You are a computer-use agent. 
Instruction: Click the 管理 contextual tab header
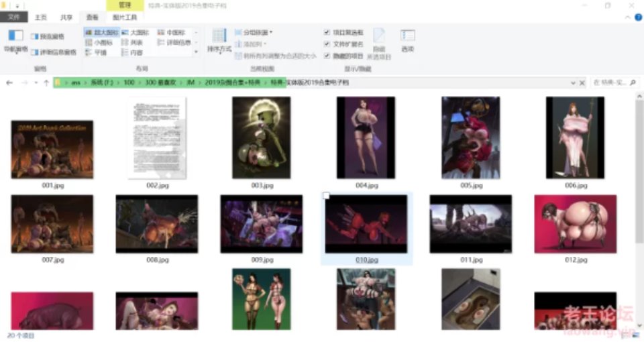pos(125,5)
